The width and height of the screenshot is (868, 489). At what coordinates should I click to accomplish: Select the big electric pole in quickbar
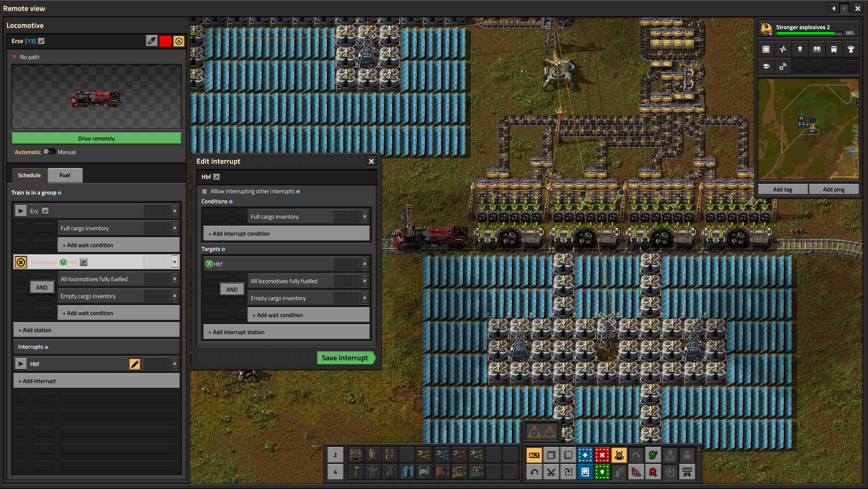pyautogui.click(x=373, y=472)
